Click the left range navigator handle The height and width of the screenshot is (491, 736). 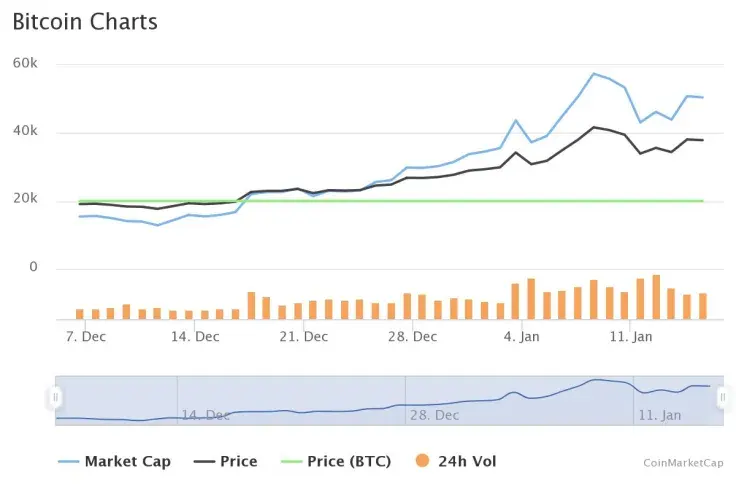55,398
